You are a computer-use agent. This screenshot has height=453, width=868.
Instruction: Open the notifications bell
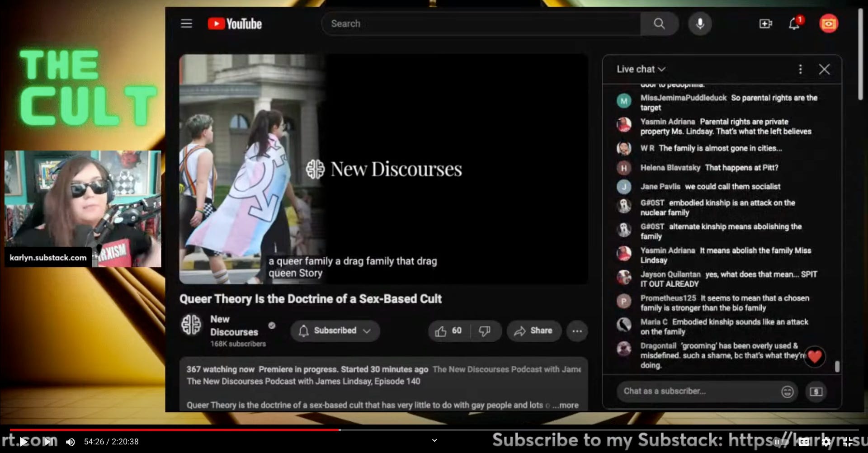pyautogui.click(x=794, y=24)
